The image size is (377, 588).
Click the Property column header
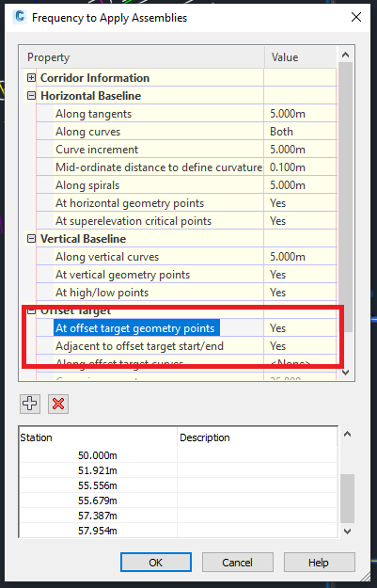point(142,57)
